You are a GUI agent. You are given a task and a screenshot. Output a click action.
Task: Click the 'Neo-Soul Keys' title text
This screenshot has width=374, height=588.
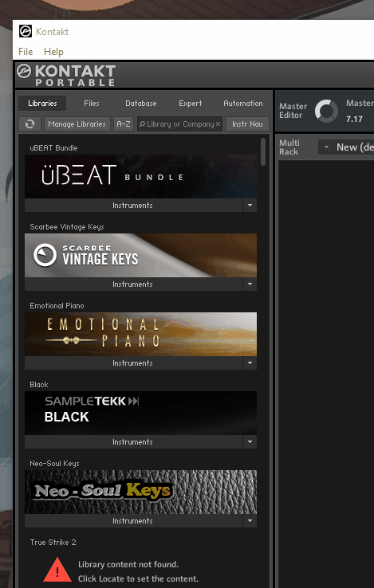click(x=54, y=464)
